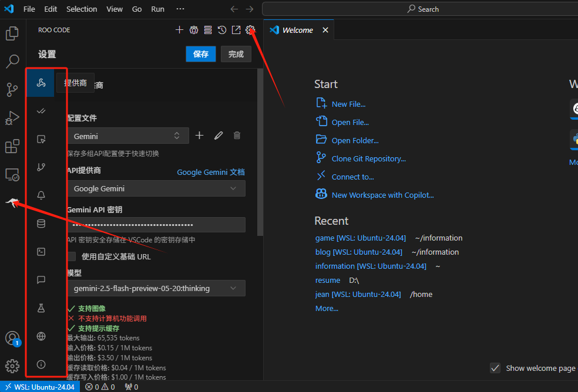The width and height of the screenshot is (578, 392).
Task: Select the language globe settings icon
Action: (x=41, y=336)
